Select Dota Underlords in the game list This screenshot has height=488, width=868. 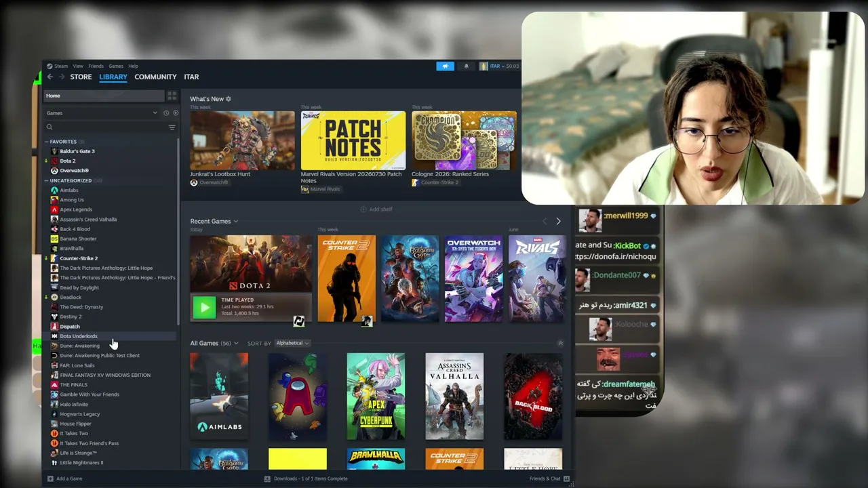tap(79, 336)
